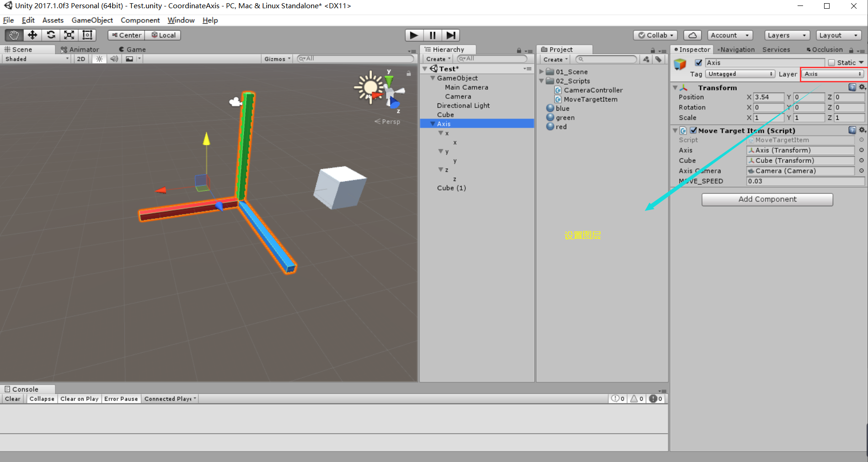The width and height of the screenshot is (868, 462).
Task: Select the Rect Transform tool
Action: (x=87, y=35)
